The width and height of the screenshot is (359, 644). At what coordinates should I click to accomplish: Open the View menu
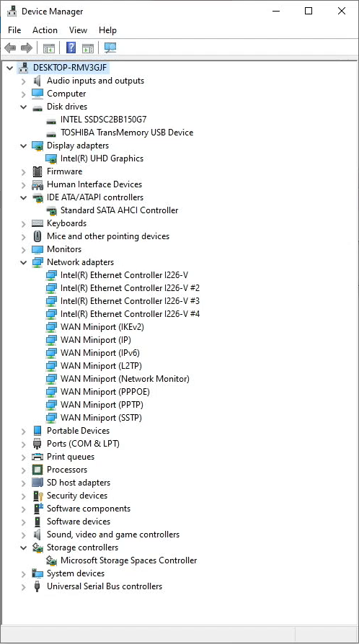pos(78,30)
